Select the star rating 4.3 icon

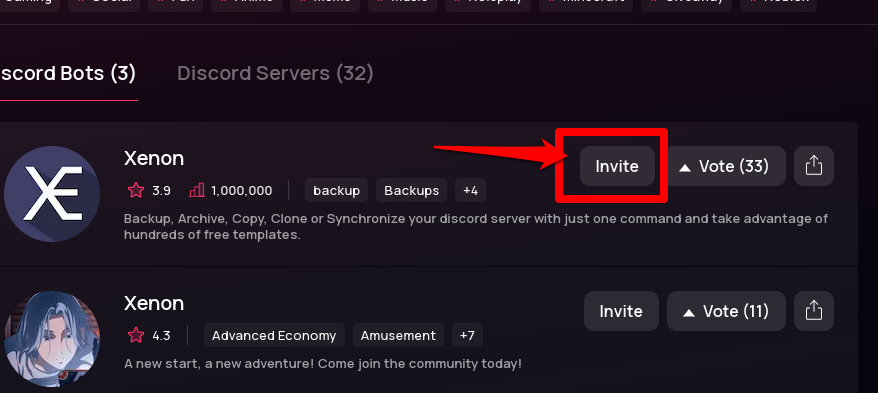[136, 335]
